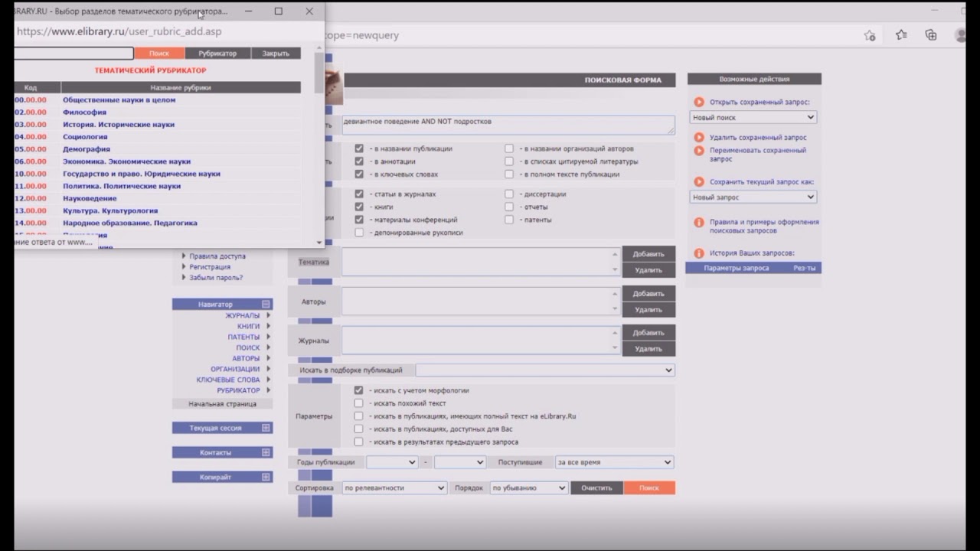Image resolution: width=980 pixels, height=551 pixels.
Task: Click orange arrow icon beside Сохранить текущий запрос как
Action: click(x=699, y=182)
